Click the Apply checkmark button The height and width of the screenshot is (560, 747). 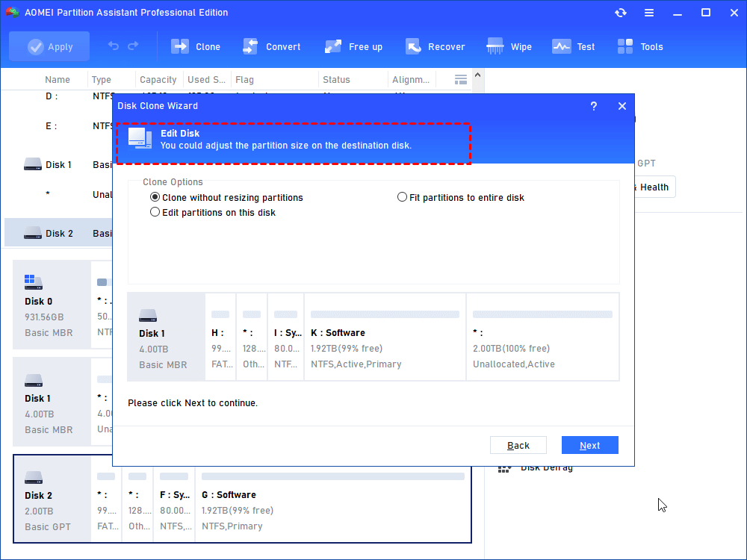pos(49,46)
